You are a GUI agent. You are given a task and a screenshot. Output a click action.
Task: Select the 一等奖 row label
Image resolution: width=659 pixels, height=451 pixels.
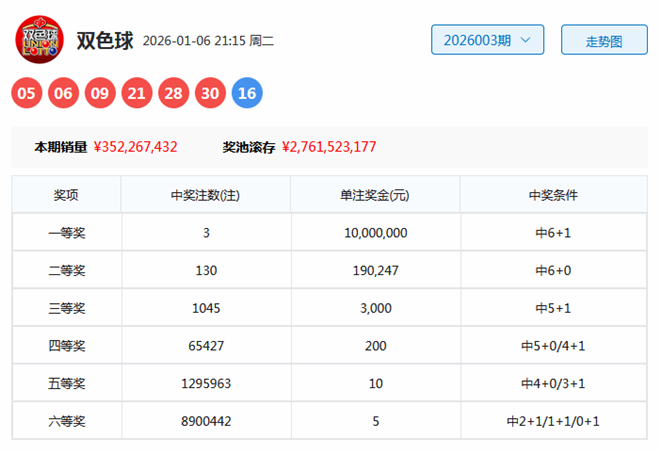pos(67,233)
